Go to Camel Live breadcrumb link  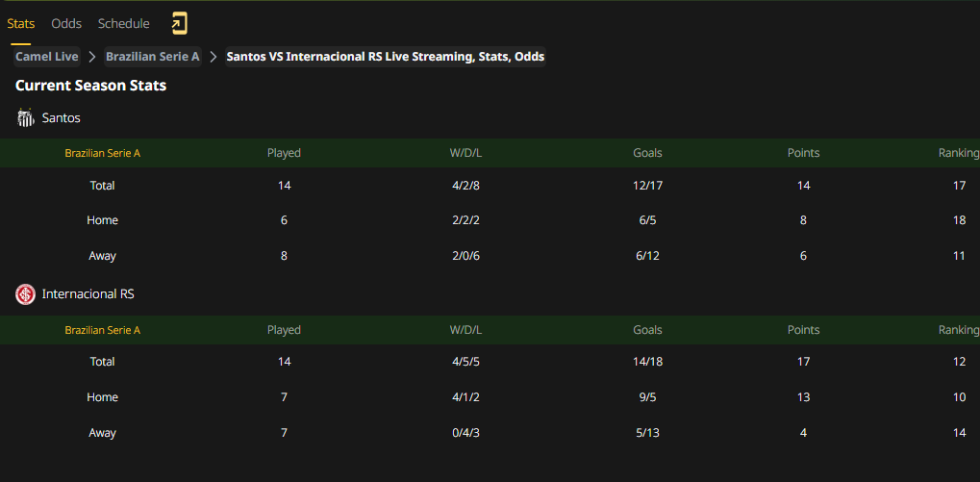[47, 57]
